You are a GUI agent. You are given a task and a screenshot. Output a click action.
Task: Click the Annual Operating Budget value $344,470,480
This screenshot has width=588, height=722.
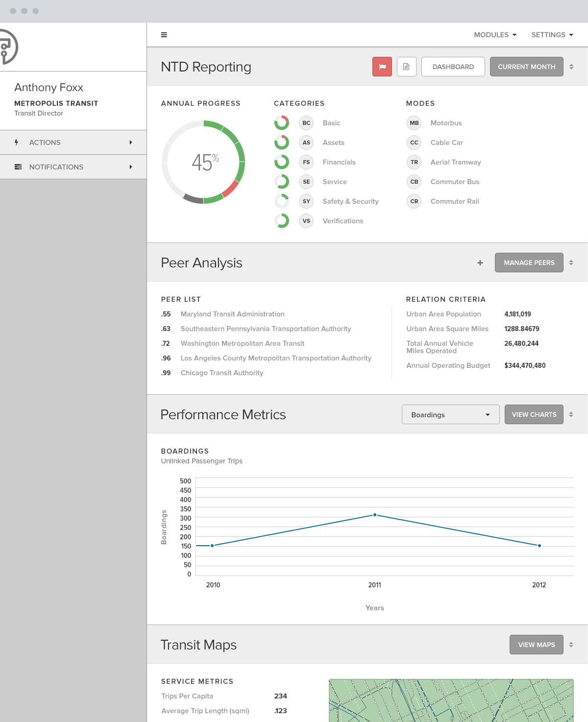[x=525, y=365]
